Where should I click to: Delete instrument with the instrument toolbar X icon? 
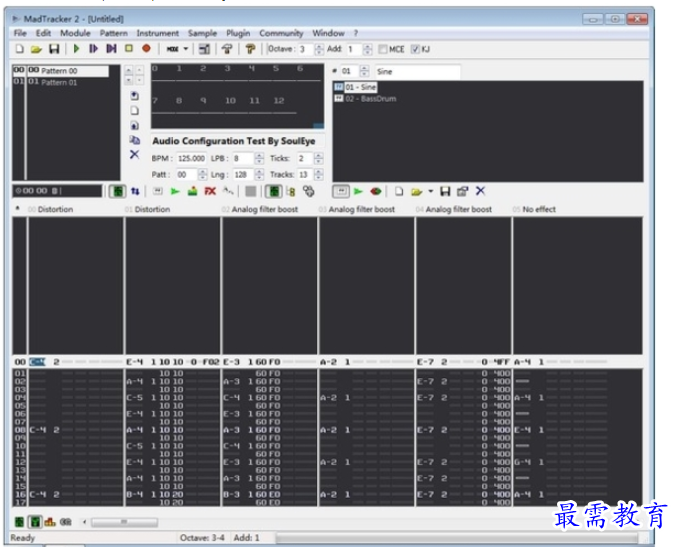click(x=480, y=191)
